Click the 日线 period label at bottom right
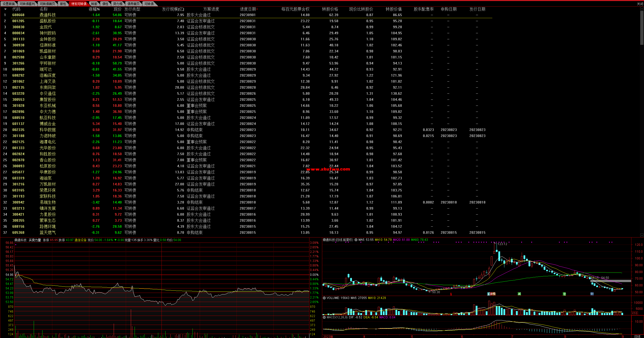This screenshot has width=644, height=338. [x=637, y=336]
